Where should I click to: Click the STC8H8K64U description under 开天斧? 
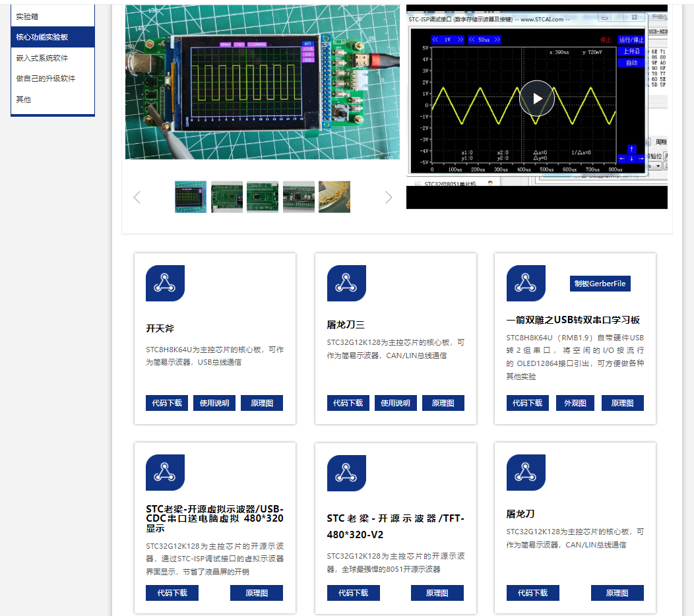[x=215, y=355]
